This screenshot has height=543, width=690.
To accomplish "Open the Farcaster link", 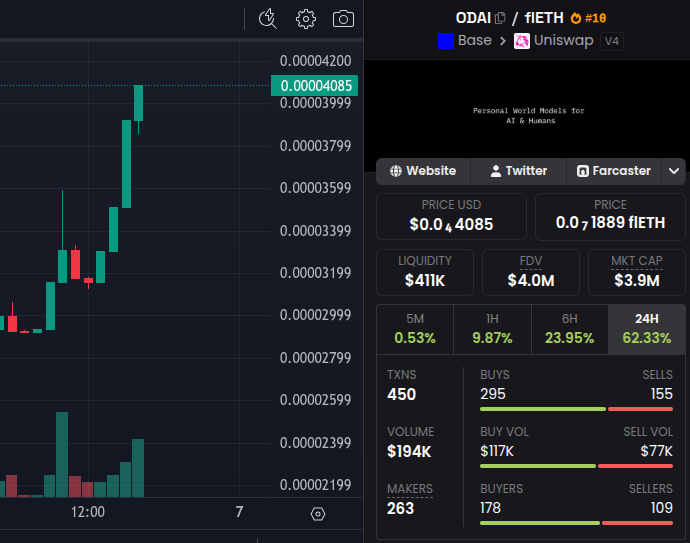I will [x=614, y=171].
